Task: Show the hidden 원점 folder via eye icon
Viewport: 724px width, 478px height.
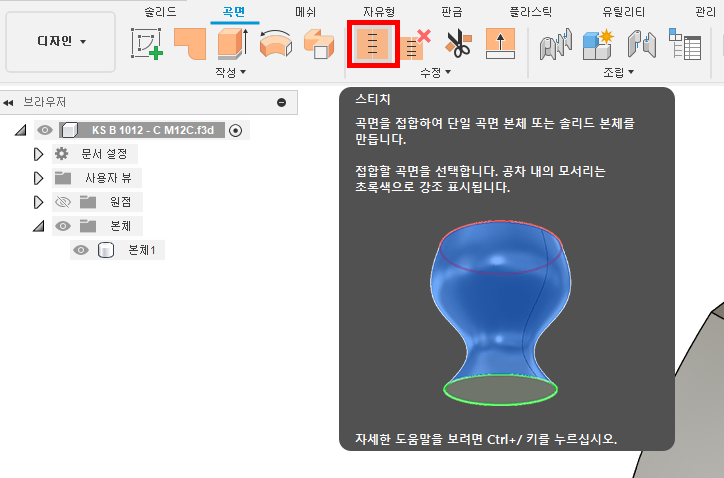Action: coord(63,202)
